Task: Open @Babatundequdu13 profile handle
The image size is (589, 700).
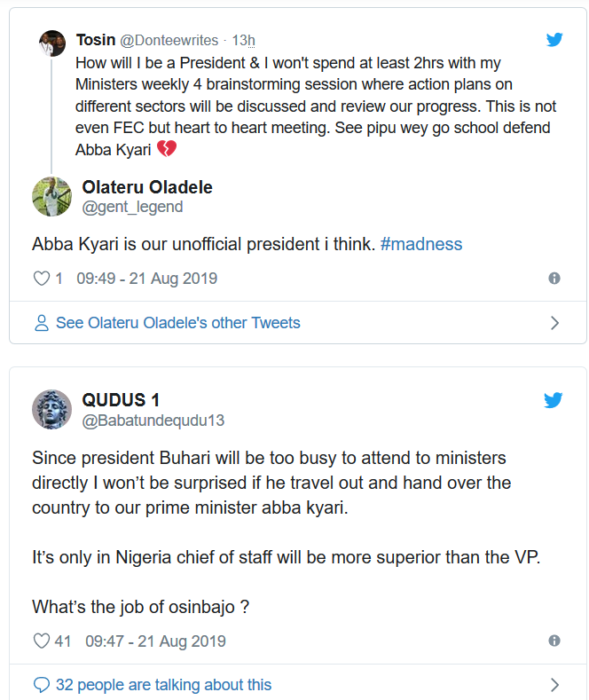Action: [153, 421]
